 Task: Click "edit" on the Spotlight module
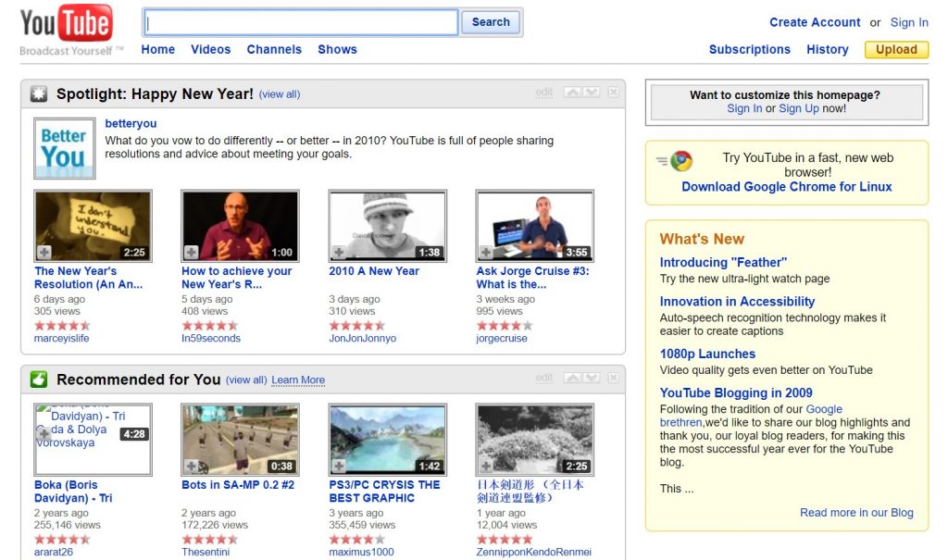pos(543,92)
